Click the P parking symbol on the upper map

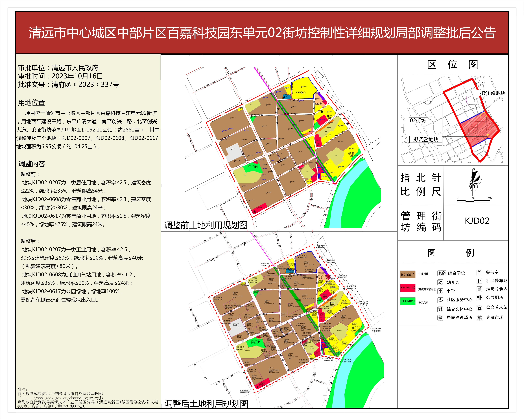coord(256,167)
